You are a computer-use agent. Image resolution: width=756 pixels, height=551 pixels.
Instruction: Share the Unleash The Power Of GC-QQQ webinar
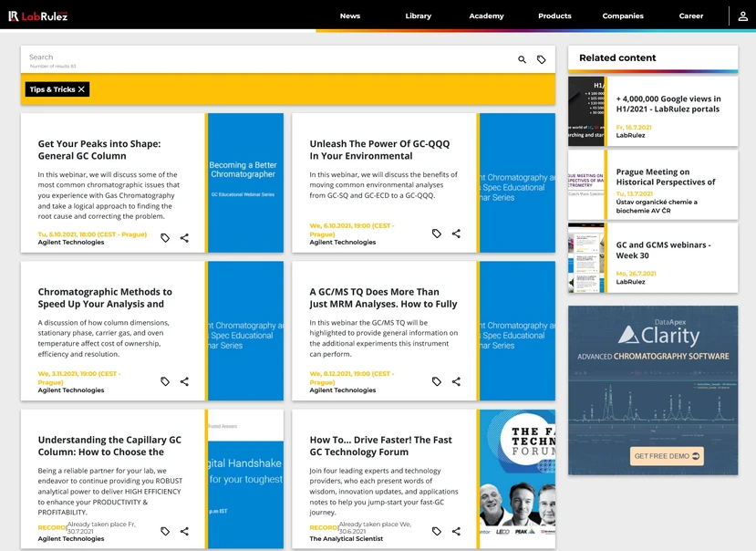tap(456, 234)
